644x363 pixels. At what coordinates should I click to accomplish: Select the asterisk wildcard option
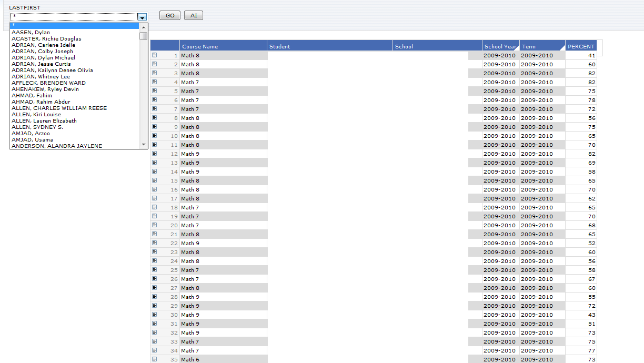point(74,26)
